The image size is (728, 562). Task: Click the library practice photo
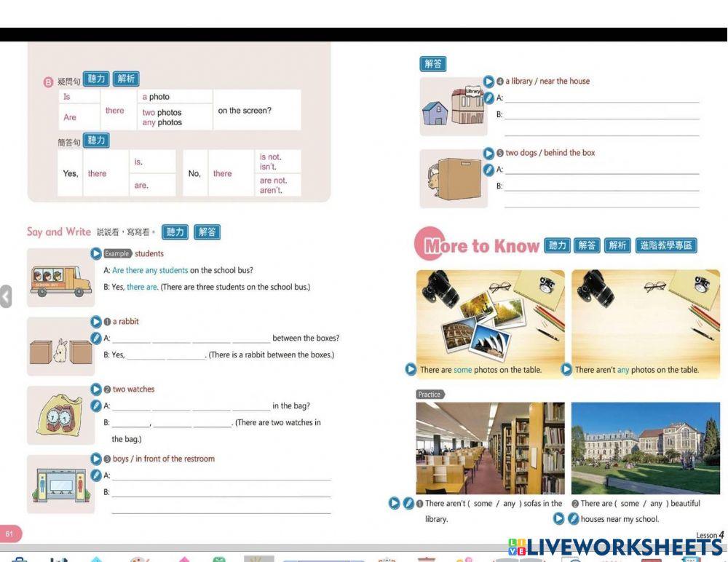490,448
